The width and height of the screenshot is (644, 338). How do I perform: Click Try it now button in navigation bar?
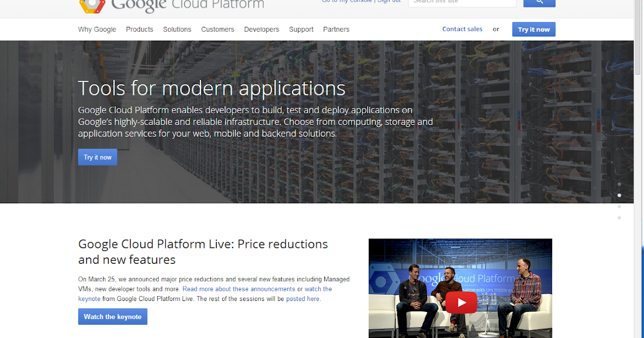click(534, 30)
